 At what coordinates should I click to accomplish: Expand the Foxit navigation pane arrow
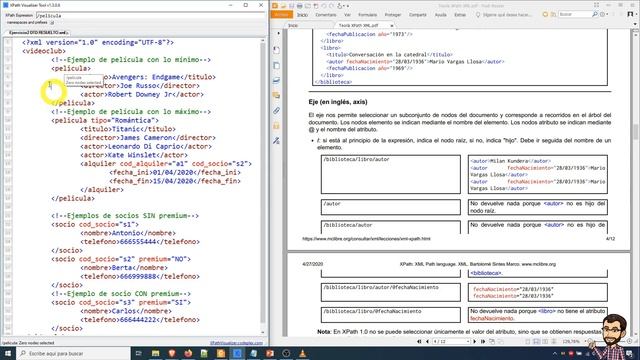click(x=278, y=33)
